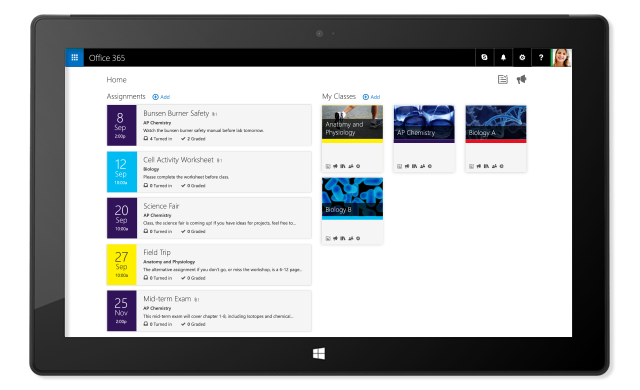Open the Anatomy and Physiology class thumbnail

352,124
